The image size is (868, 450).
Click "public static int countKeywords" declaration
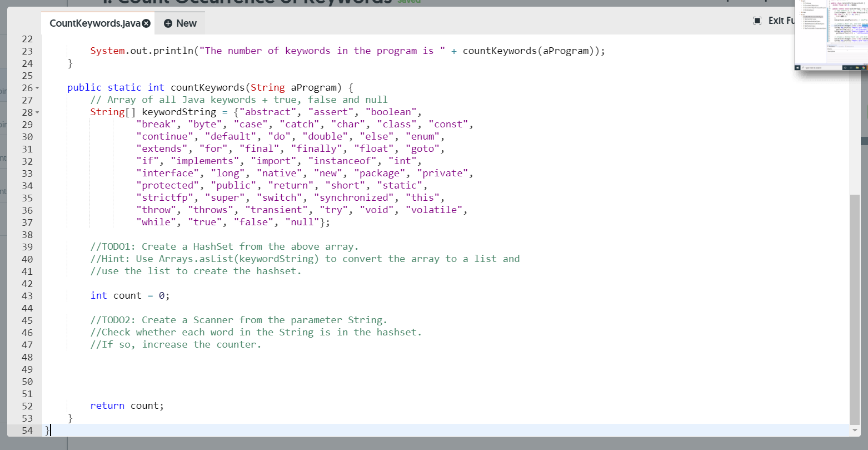pos(156,88)
